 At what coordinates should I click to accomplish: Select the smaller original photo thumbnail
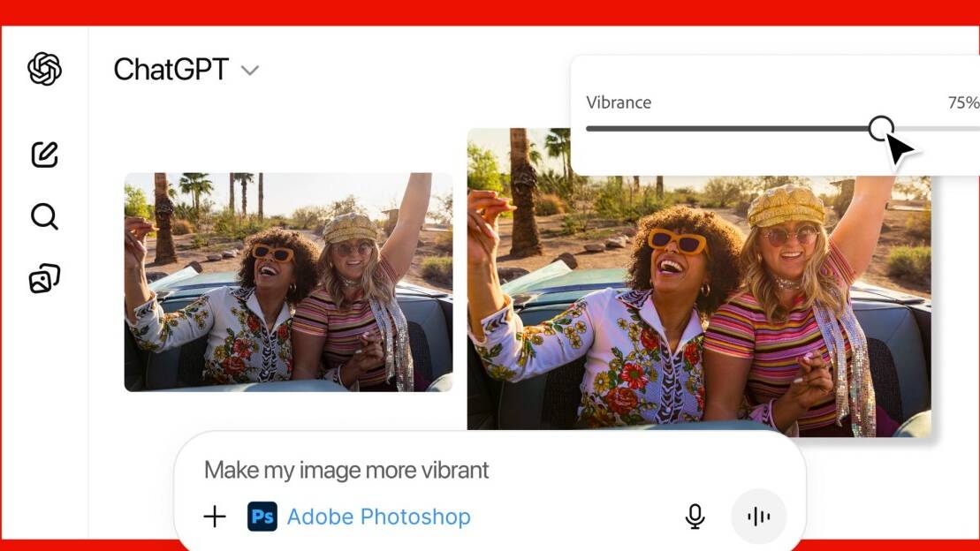[288, 282]
